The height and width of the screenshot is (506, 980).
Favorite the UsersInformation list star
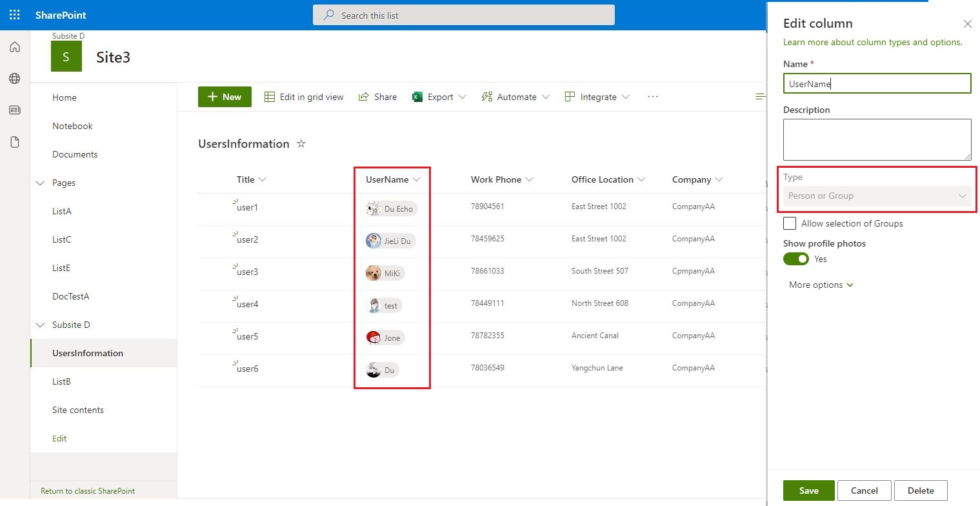[301, 144]
